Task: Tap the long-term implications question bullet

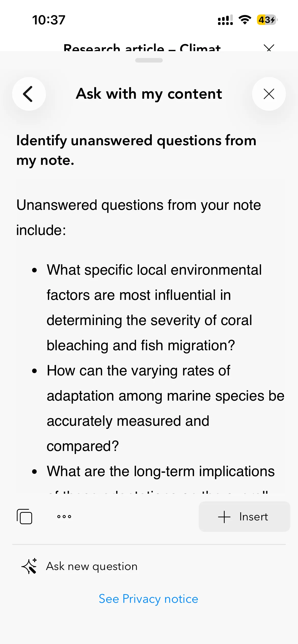Action: [x=161, y=472]
